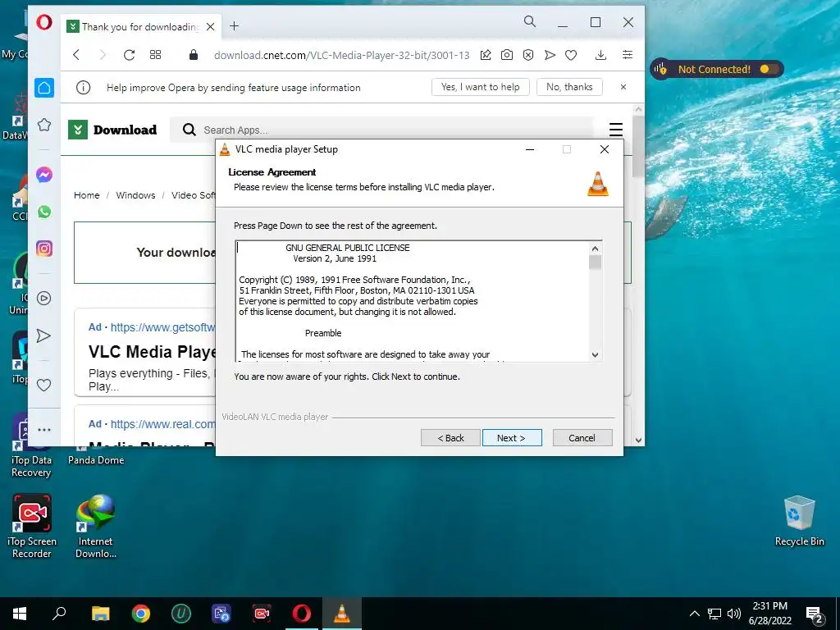Open Opera sidebar Home icon
Viewport: 840px width, 630px height.
(44, 88)
